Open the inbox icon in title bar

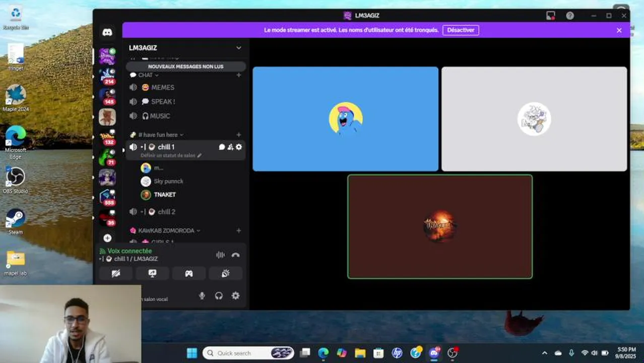(551, 16)
